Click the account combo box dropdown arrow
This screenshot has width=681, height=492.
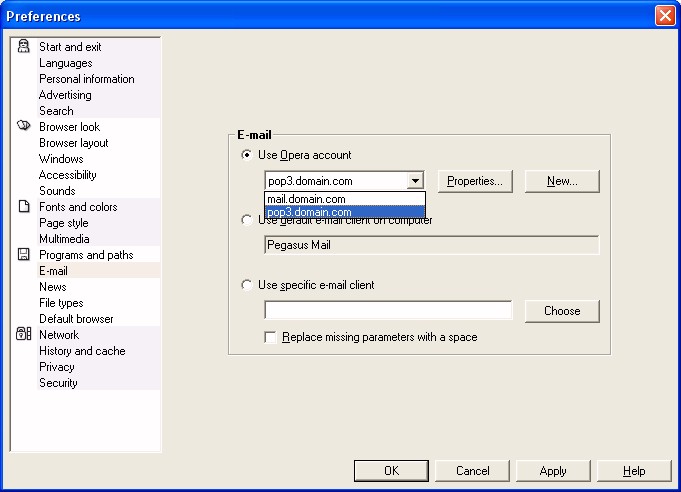coord(415,181)
